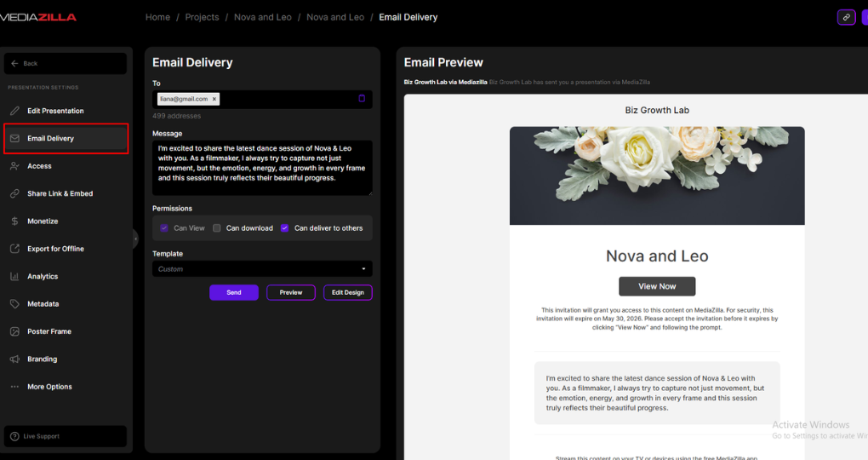
Task: Click the floral banner image in preview
Action: (x=657, y=175)
